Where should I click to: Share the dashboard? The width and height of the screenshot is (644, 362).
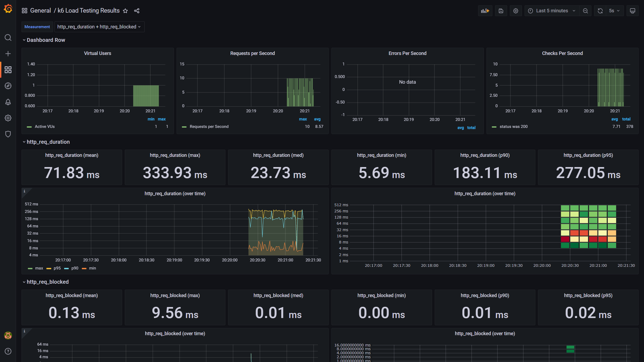coord(137,11)
